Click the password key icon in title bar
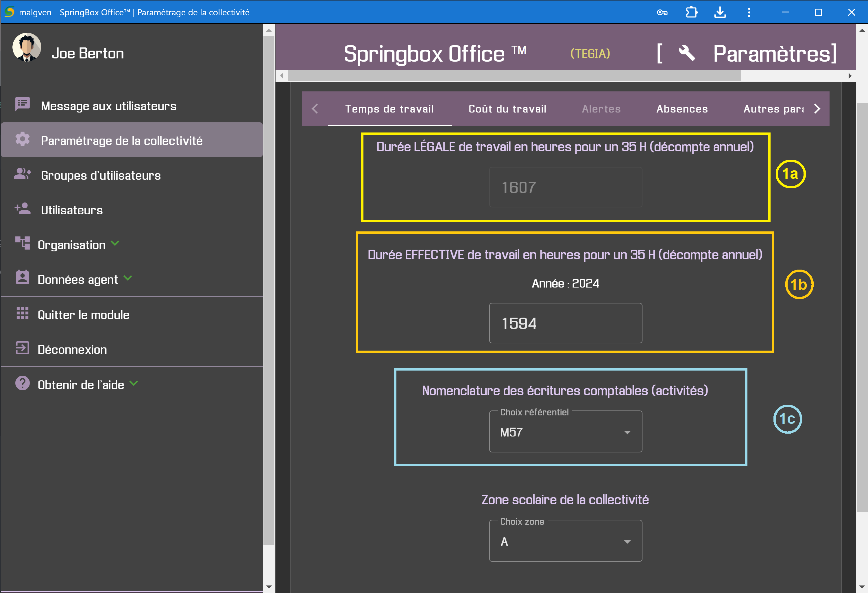The image size is (868, 593). tap(662, 12)
